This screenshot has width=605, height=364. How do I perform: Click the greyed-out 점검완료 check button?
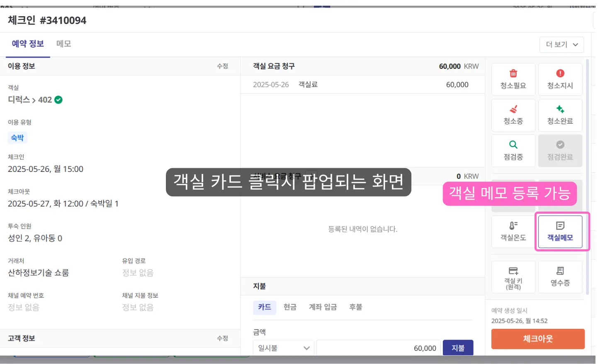560,151
